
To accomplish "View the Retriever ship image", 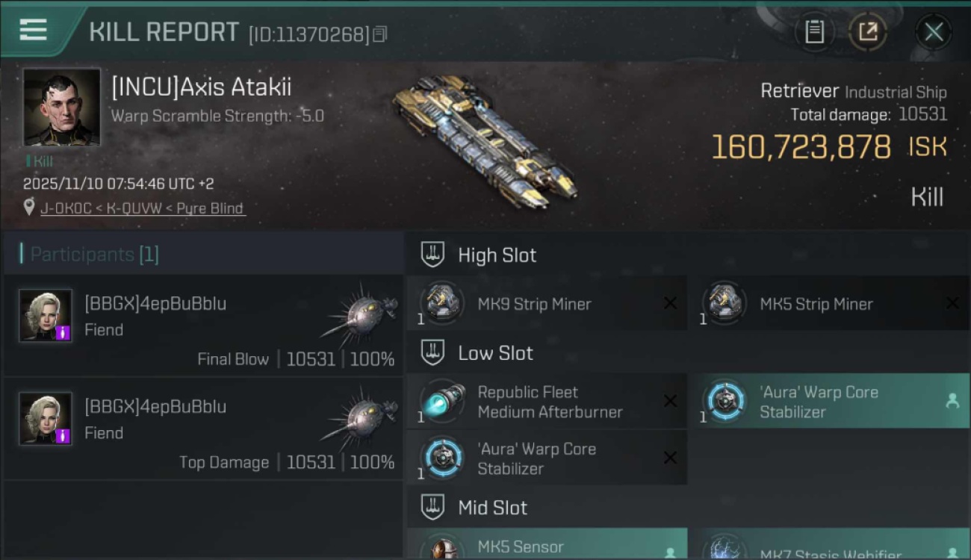I will [484, 143].
